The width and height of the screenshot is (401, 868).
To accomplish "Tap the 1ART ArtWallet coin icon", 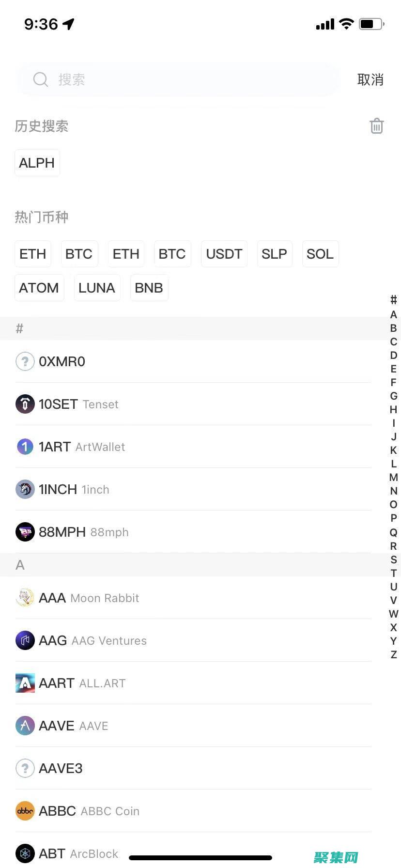I will [x=25, y=447].
